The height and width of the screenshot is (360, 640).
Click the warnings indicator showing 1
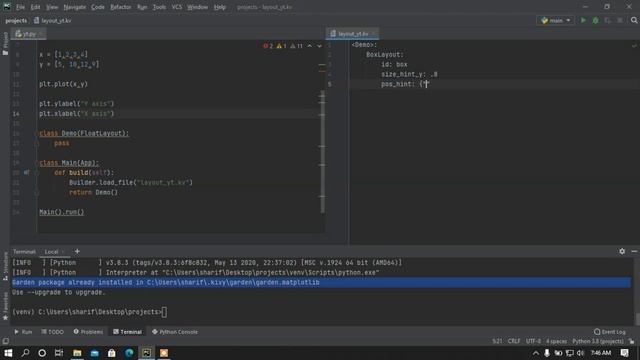pos(281,46)
